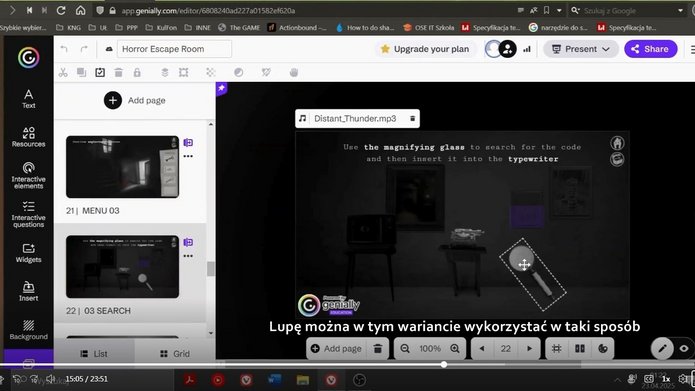The width and height of the screenshot is (695, 391).
Task: Click Add page in bottom toolbar
Action: pos(337,348)
